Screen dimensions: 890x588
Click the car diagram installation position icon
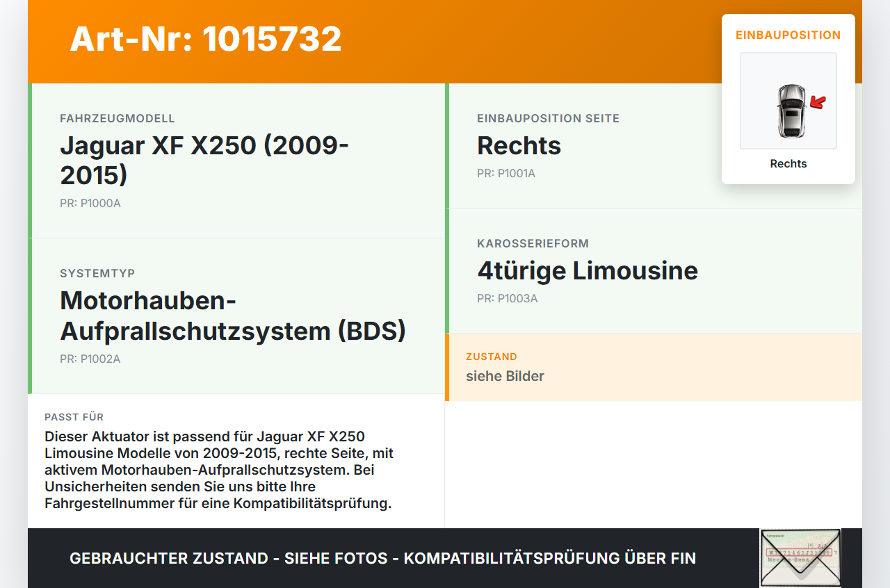coord(788,101)
